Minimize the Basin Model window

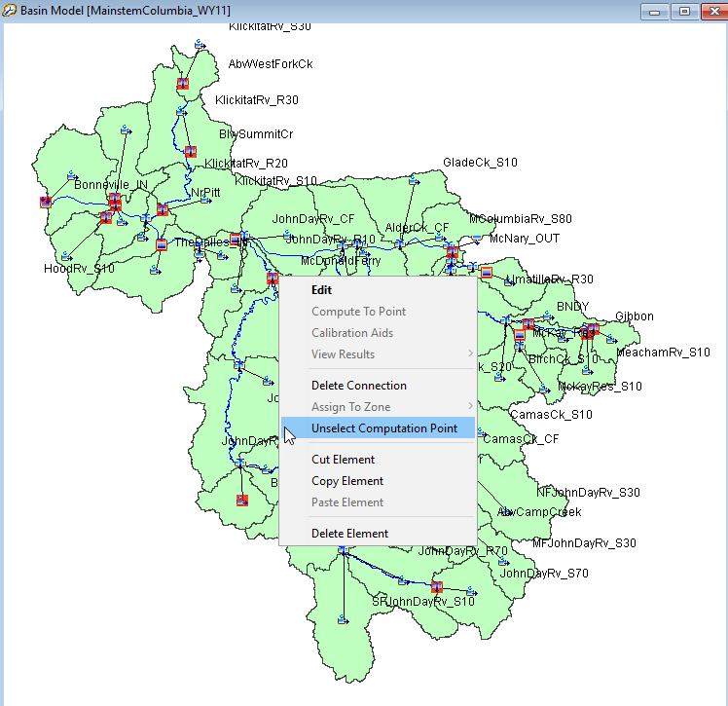[655, 11]
